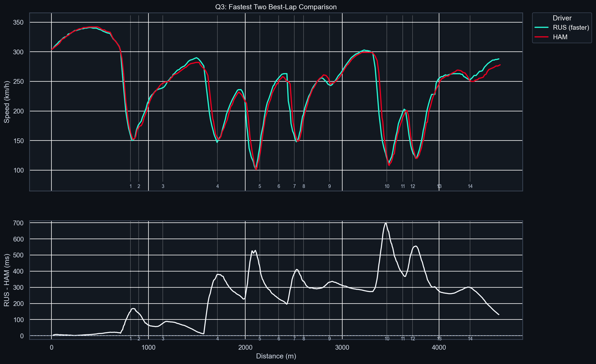Click the 250 tick on speed axis
The image size is (596, 364).
pyautogui.click(x=18, y=82)
